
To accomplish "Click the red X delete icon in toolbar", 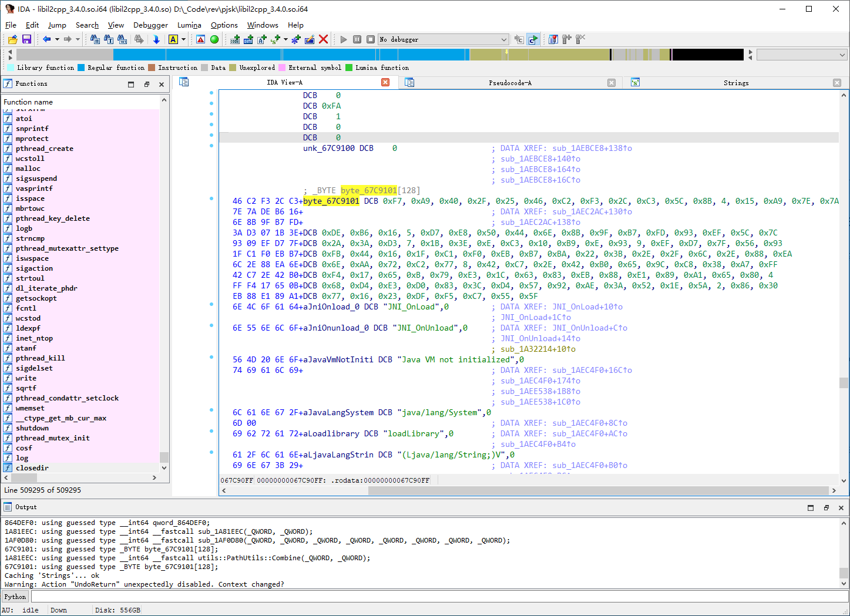I will tap(323, 39).
